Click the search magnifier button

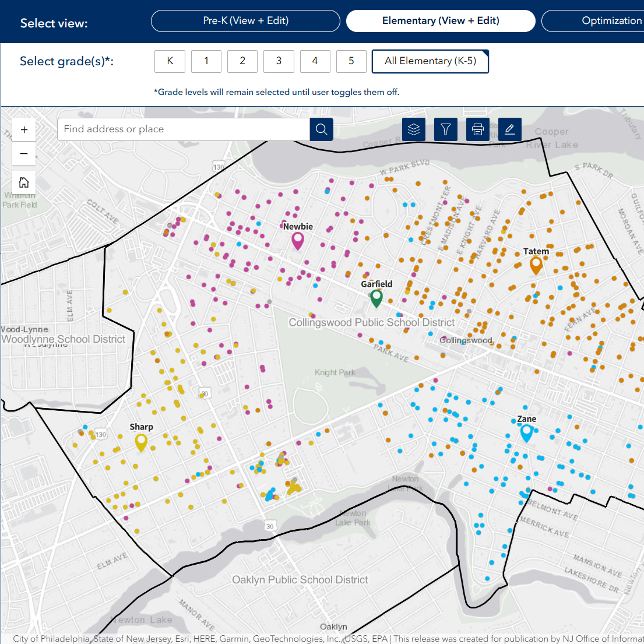[x=321, y=129]
